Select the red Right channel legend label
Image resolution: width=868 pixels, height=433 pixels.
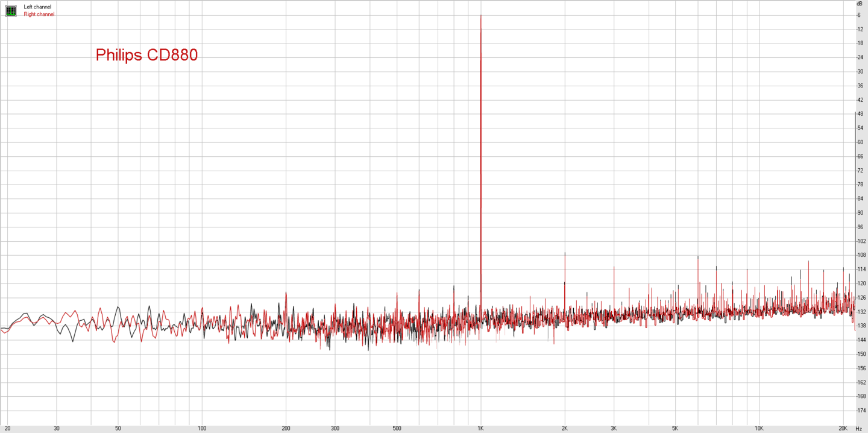[39, 14]
